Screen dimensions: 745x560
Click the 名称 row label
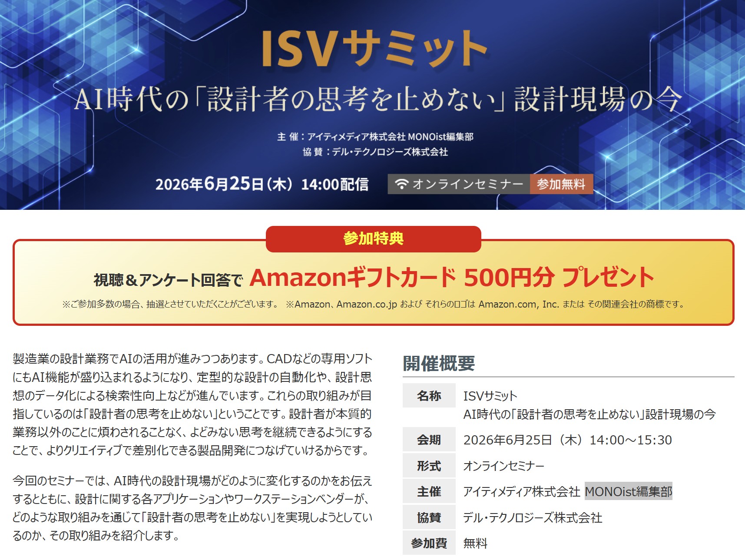pos(429,395)
